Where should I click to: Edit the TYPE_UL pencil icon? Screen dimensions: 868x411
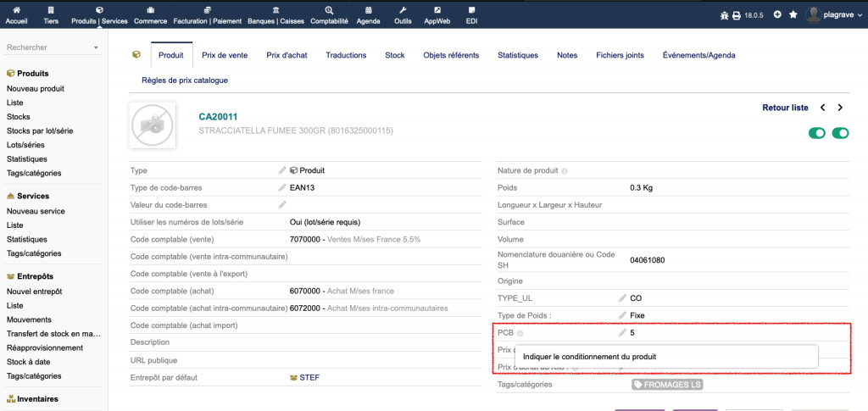[x=622, y=298]
